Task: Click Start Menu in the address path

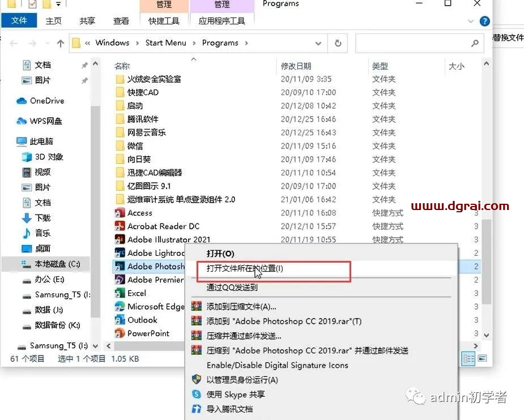Action: (x=166, y=42)
